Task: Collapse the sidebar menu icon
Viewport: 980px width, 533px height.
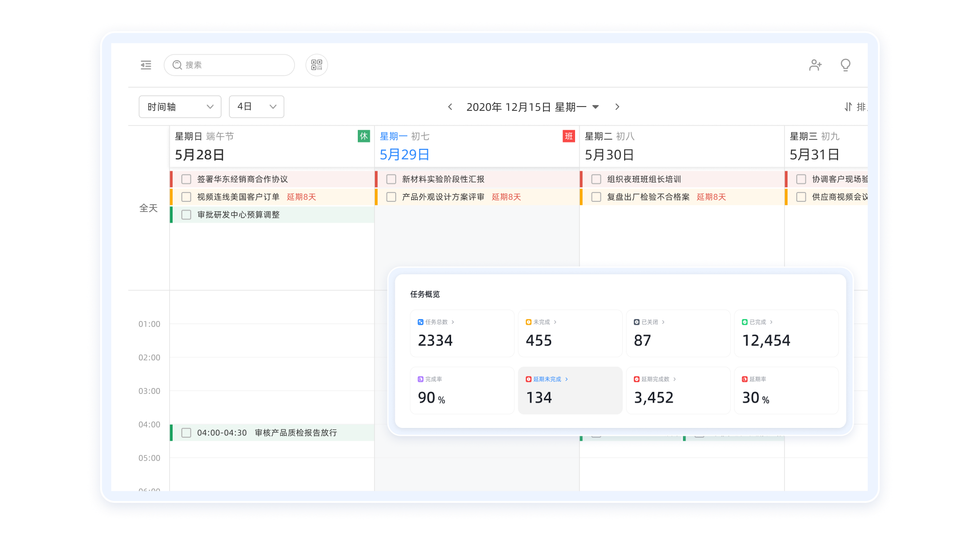Action: point(146,65)
